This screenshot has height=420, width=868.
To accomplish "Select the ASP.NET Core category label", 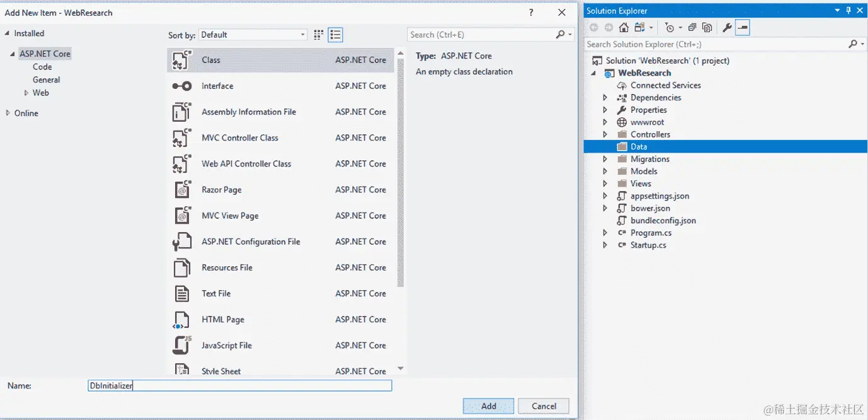I will click(45, 54).
